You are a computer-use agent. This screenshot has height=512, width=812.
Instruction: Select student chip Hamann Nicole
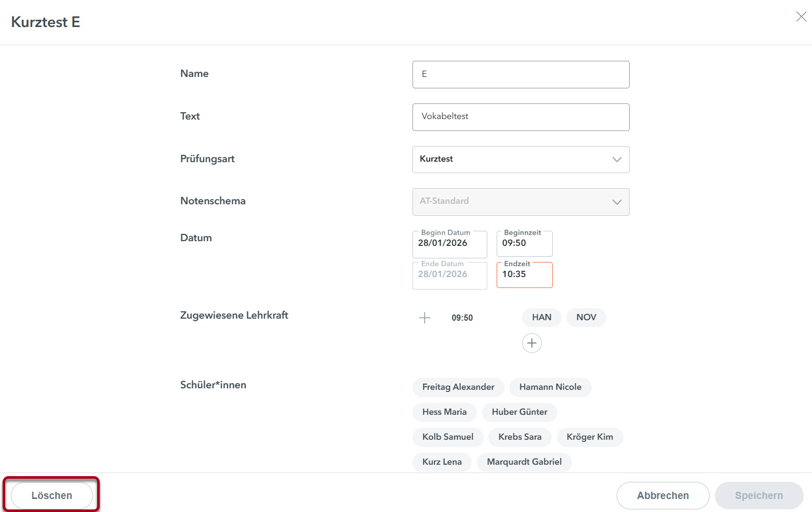coord(550,387)
